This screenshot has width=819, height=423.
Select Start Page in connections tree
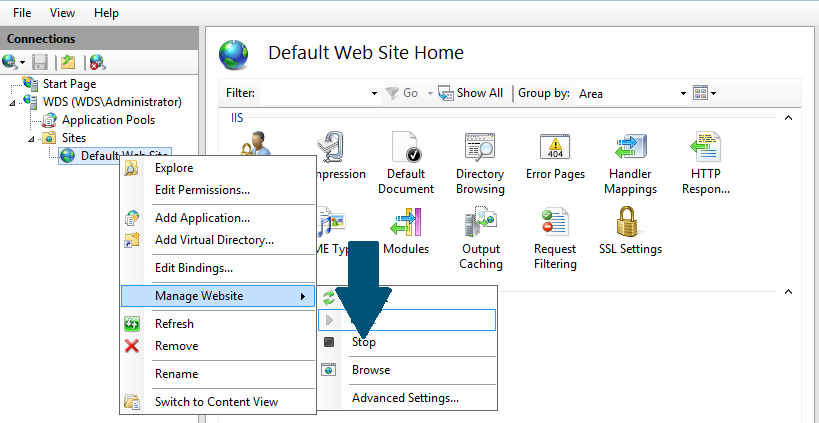click(69, 84)
